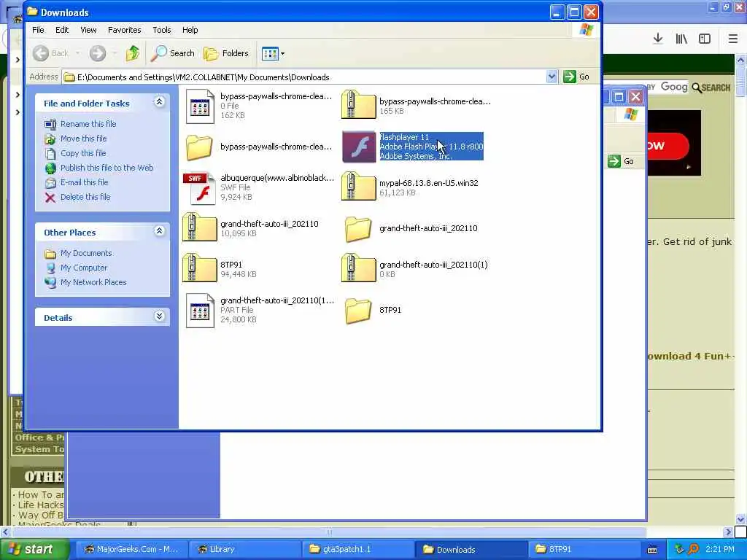The image size is (747, 560).
Task: Click Publish this file to the Web
Action: (107, 168)
